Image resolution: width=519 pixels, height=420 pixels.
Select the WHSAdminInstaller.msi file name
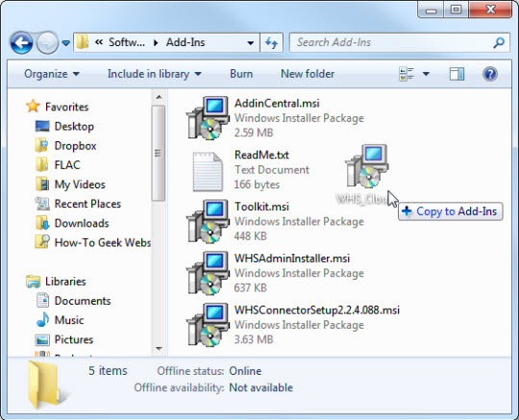292,259
